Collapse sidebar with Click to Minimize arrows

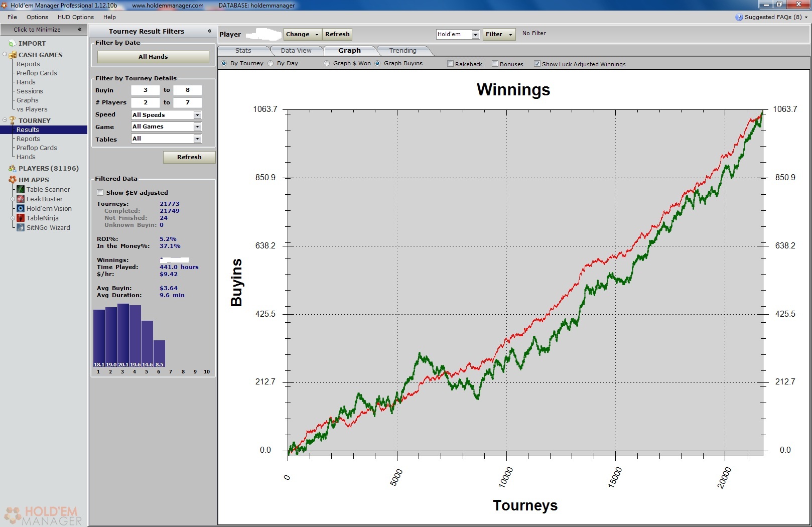click(79, 30)
